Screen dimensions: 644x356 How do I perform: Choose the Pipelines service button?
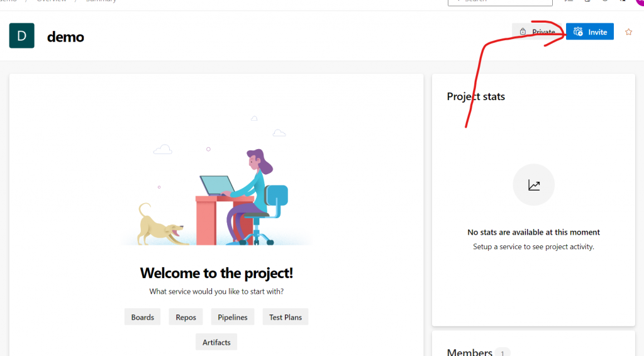tap(233, 317)
